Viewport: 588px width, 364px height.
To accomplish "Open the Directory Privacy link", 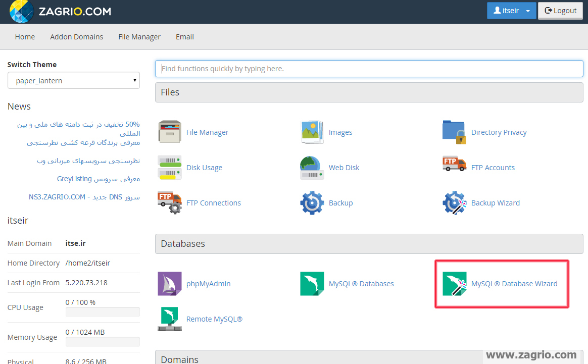I will [x=499, y=132].
